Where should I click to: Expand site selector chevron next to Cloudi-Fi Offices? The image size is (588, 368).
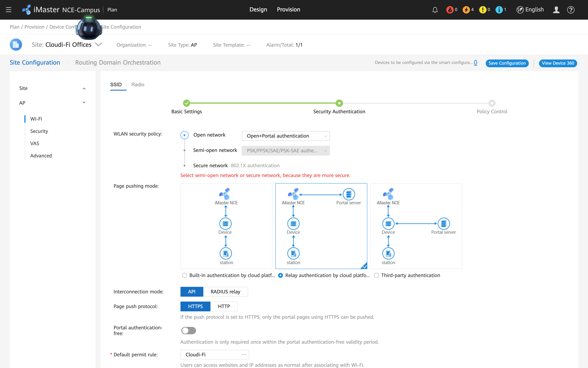click(x=98, y=44)
